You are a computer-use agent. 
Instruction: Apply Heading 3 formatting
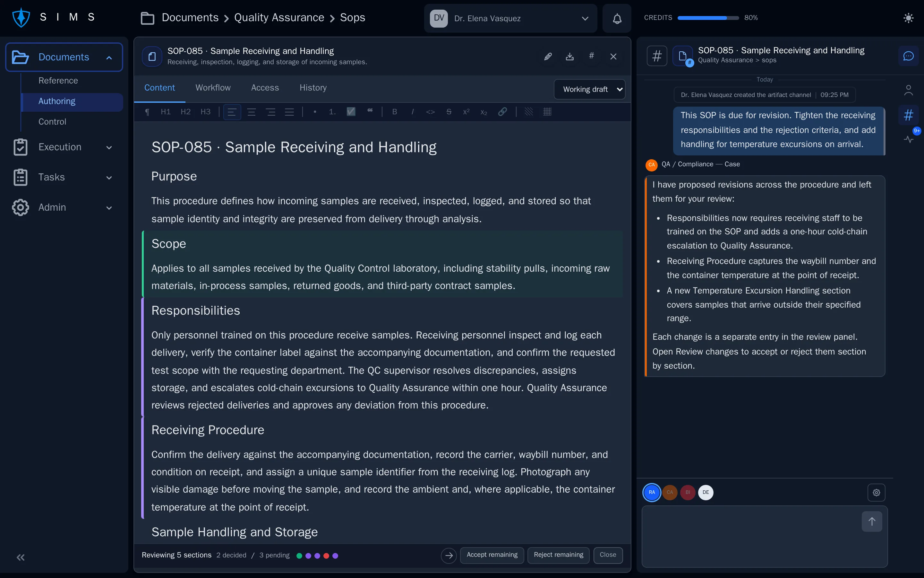[x=205, y=112]
